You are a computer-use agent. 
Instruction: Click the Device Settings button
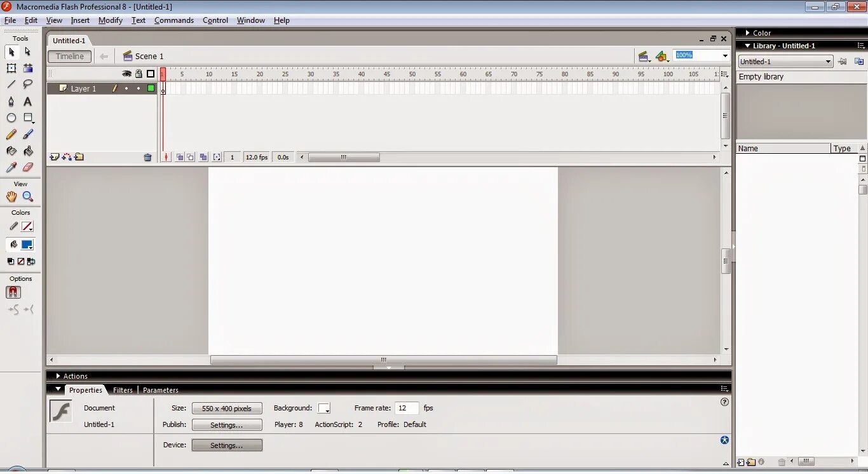(227, 445)
